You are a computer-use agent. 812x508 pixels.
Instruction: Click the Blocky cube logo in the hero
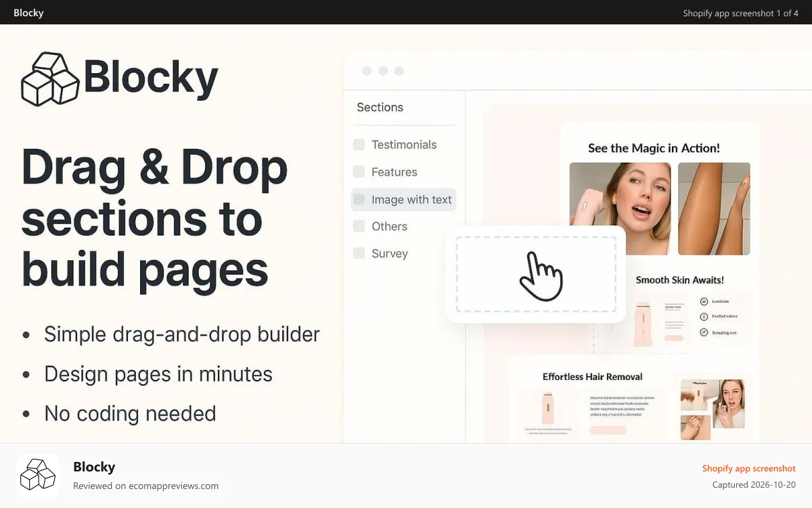click(51, 79)
